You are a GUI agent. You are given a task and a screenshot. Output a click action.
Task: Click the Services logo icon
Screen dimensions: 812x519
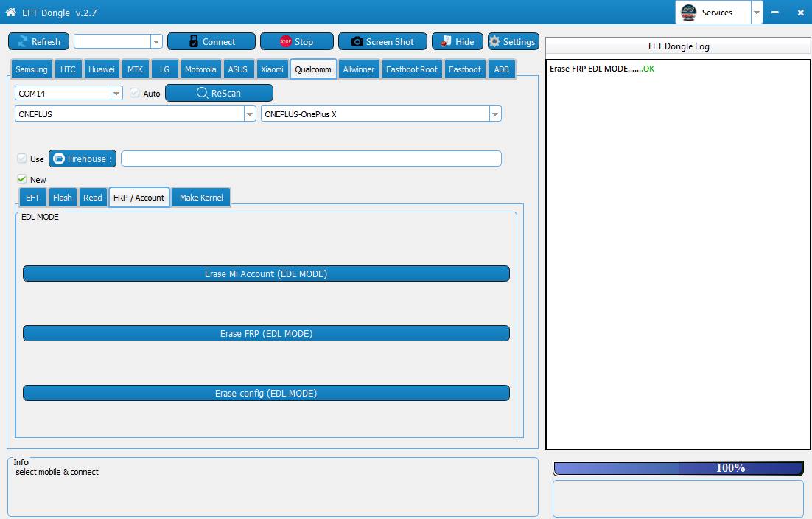(688, 12)
